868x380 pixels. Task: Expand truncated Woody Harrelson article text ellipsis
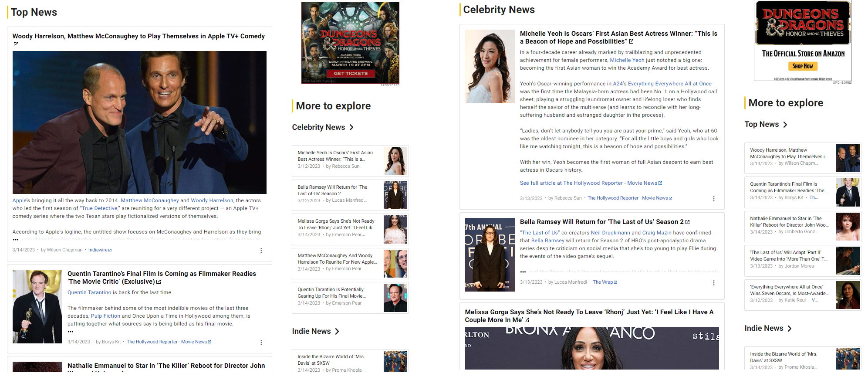coord(16,240)
